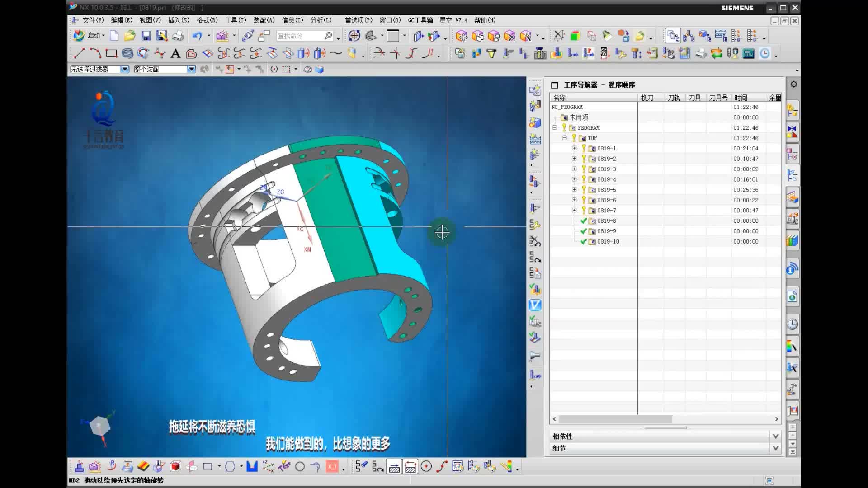This screenshot has width=868, height=488.
Task: Open the 分析(L) menu
Action: point(321,20)
